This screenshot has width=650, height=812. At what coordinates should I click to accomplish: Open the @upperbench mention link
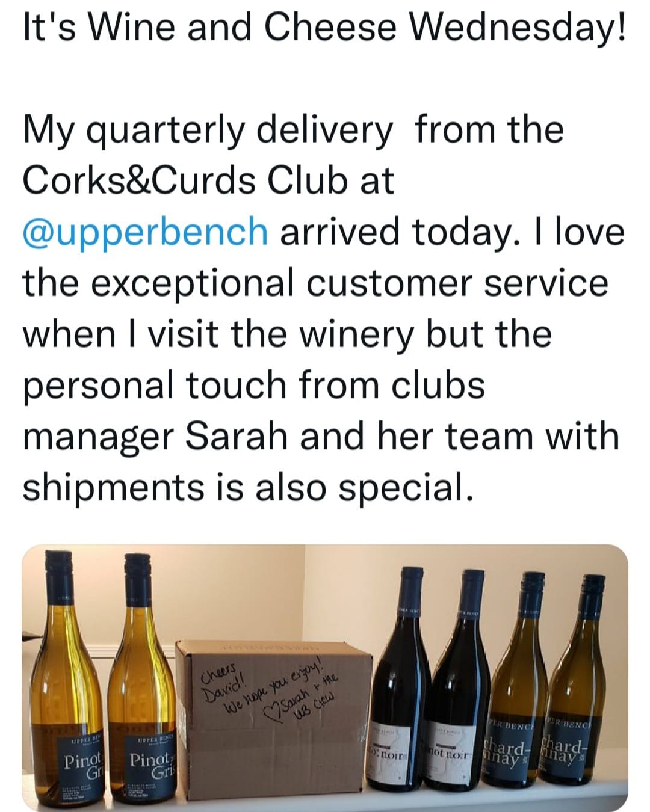[144, 232]
